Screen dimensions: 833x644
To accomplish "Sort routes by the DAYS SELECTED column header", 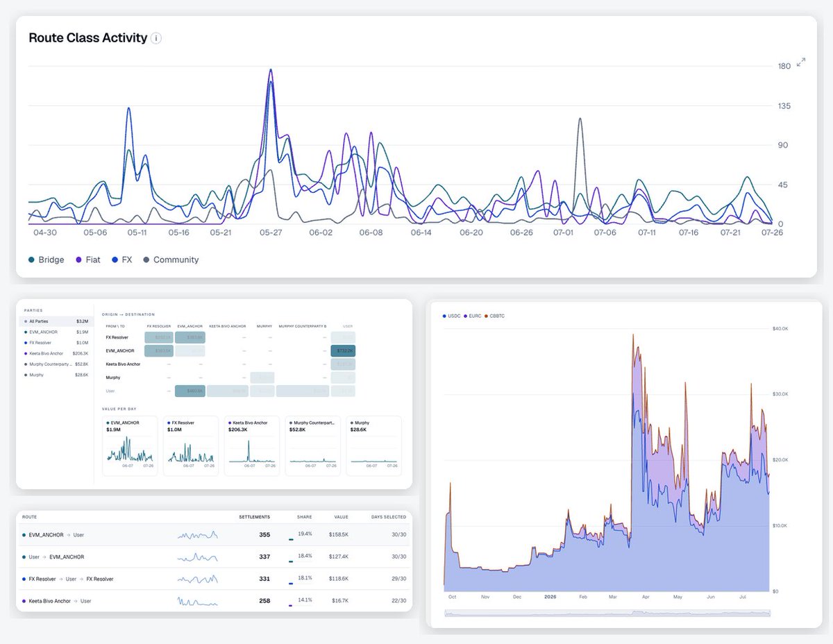I will tap(389, 517).
